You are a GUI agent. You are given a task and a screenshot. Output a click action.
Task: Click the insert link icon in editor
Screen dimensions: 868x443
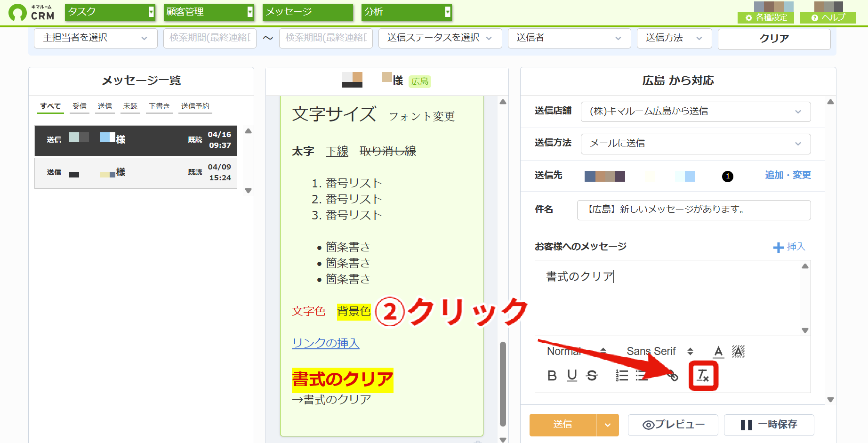673,375
